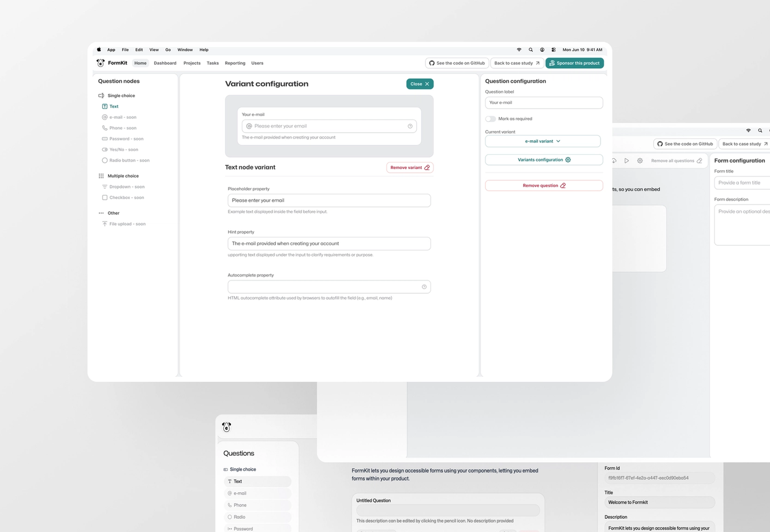Click the Sponsor this product button
Image resolution: width=770 pixels, height=532 pixels.
[x=574, y=63]
